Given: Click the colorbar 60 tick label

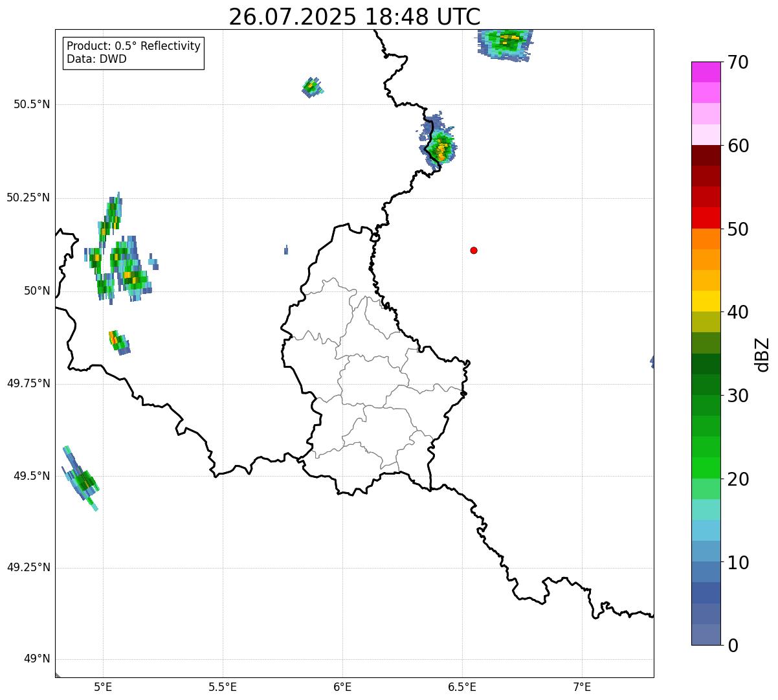Looking at the screenshot, I should 738,146.
